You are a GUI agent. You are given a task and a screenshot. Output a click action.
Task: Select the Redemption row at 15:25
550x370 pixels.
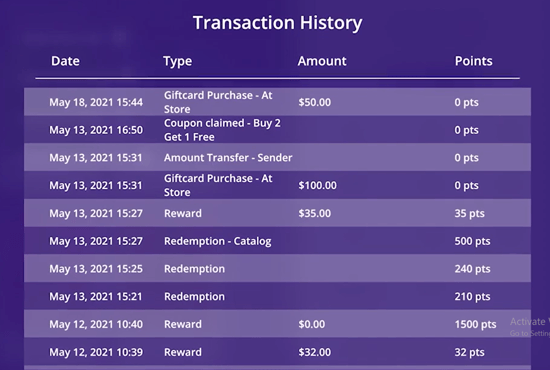pyautogui.click(x=277, y=269)
